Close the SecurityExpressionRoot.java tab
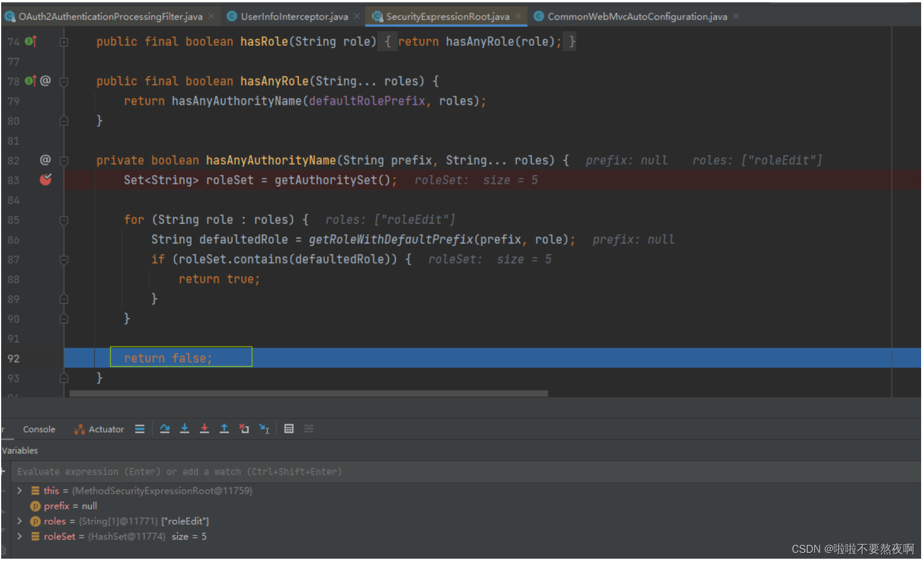The image size is (924, 561). point(518,16)
